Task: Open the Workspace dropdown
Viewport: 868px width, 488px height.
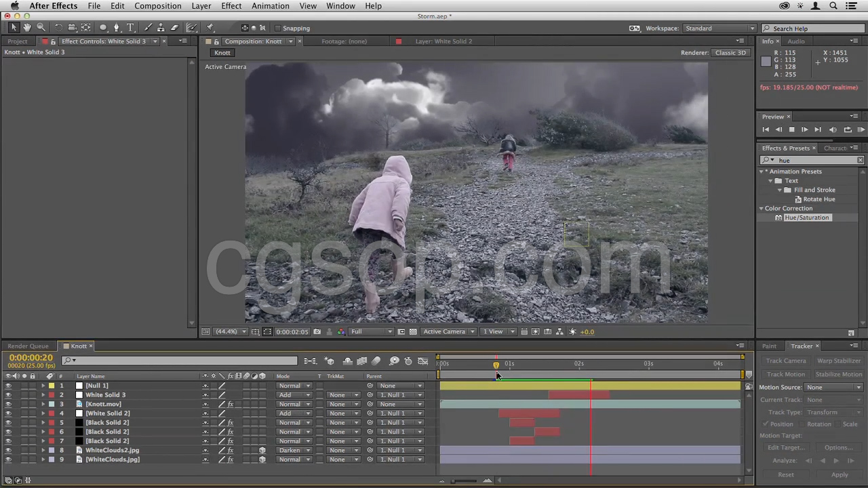Action: click(719, 28)
